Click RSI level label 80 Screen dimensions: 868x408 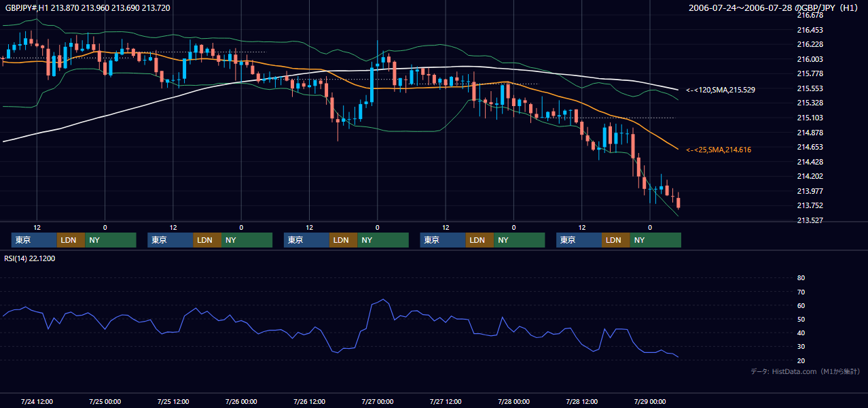tap(801, 278)
